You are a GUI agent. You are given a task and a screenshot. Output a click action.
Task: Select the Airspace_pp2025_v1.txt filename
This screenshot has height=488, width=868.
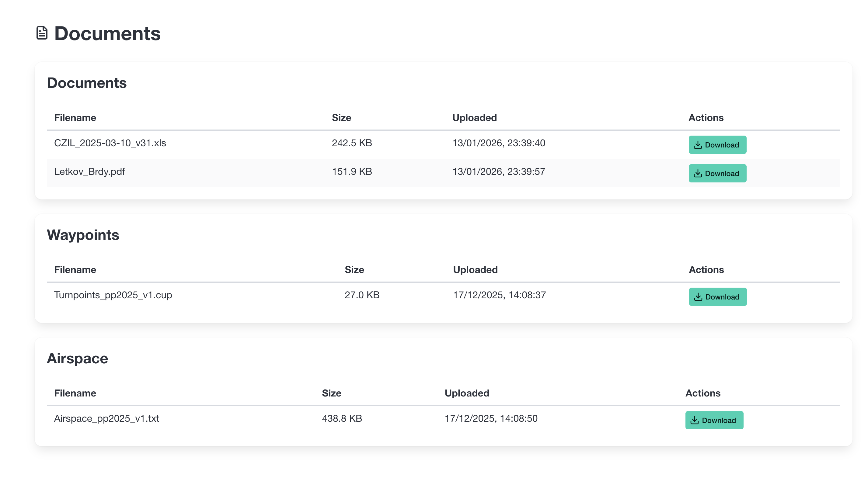pos(106,418)
